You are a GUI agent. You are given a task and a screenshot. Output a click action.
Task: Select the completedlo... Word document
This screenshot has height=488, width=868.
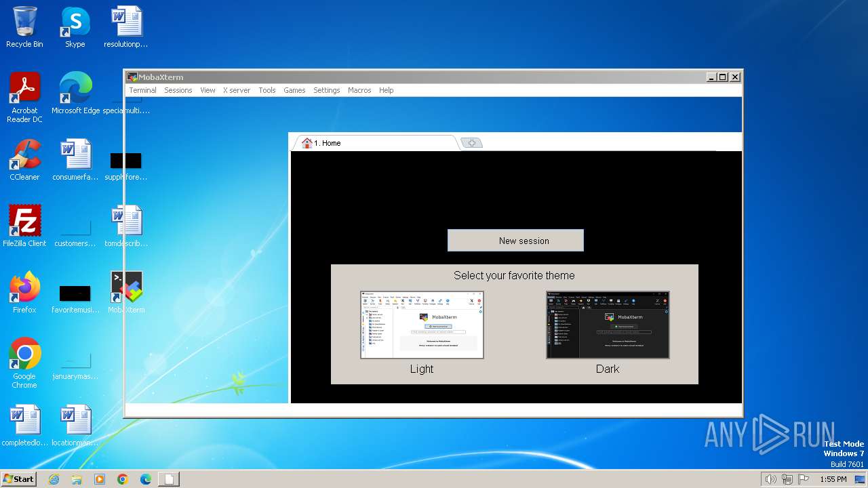tap(24, 426)
